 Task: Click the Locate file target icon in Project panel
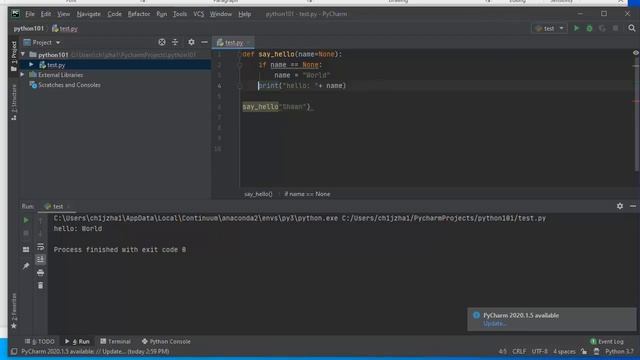tap(162, 42)
